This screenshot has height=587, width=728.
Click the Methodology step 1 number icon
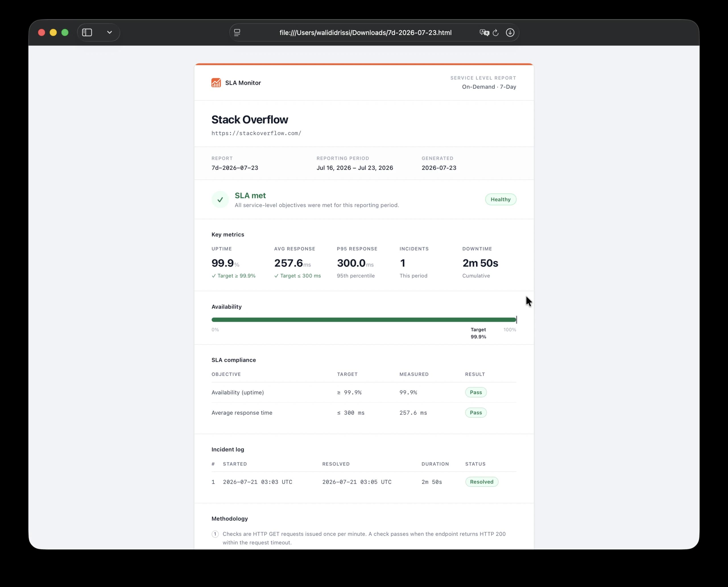coord(215,534)
